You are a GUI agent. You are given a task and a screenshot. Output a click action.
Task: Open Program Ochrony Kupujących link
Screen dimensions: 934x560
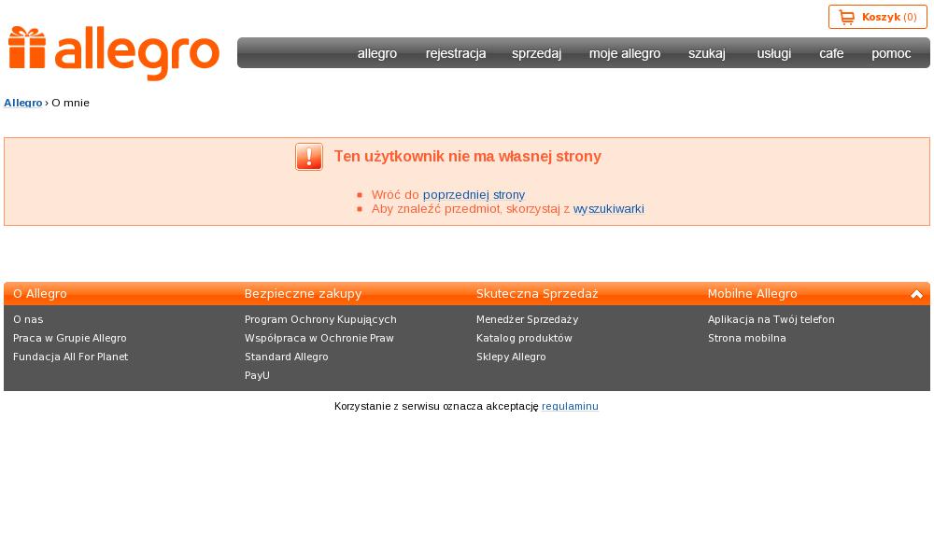pyautogui.click(x=320, y=319)
